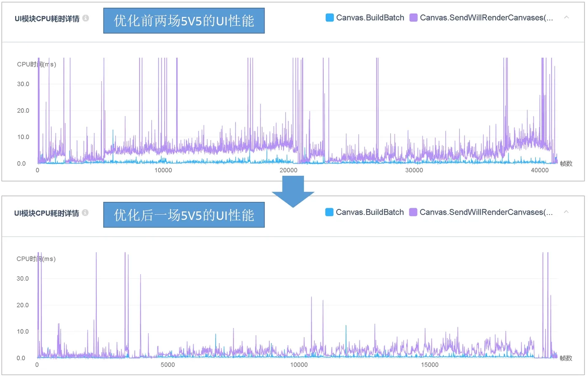Click the 40000 x-axis label in the top chart
This screenshot has height=378, width=588.
(x=540, y=170)
